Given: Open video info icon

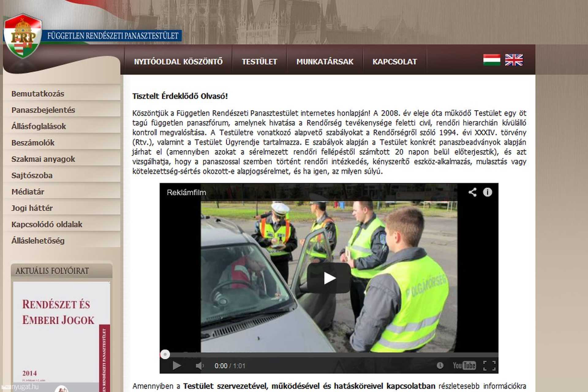Looking at the screenshot, I should tap(487, 192).
